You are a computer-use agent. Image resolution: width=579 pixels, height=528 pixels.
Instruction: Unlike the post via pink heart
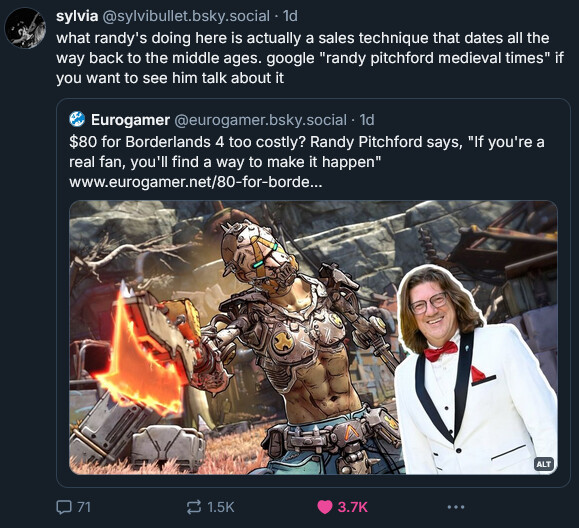[325, 507]
